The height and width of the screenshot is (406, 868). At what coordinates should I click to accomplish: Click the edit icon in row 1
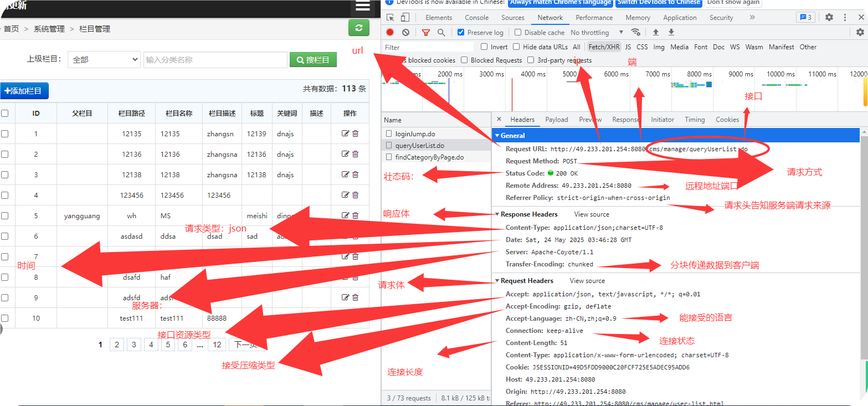(346, 133)
